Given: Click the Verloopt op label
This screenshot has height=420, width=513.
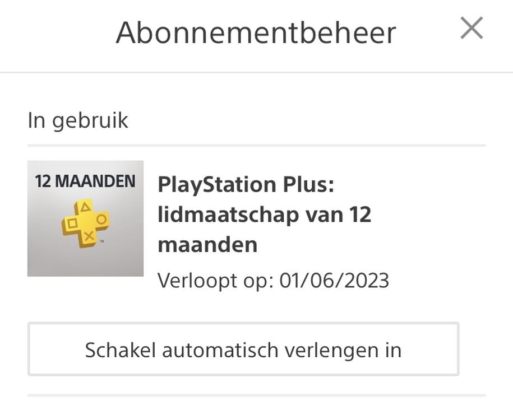Looking at the screenshot, I should click(x=215, y=280).
